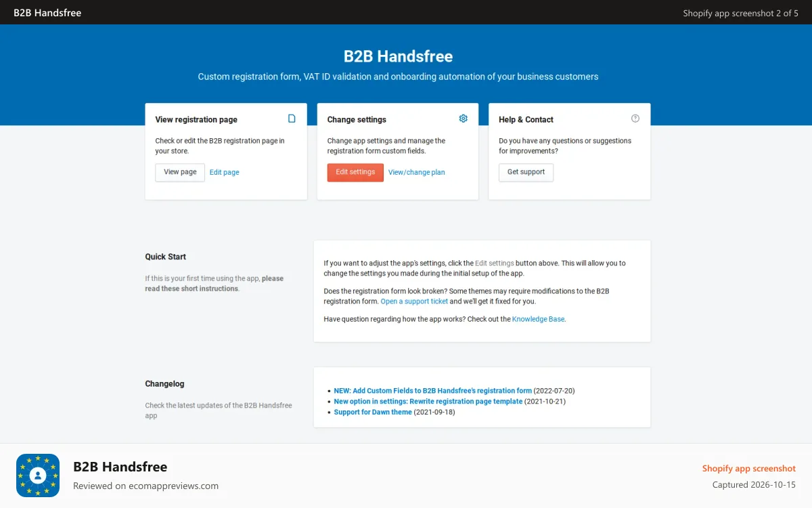Click the 'Shopify app screenshot 2 of 5' text
This screenshot has width=812, height=508.
(740, 13)
